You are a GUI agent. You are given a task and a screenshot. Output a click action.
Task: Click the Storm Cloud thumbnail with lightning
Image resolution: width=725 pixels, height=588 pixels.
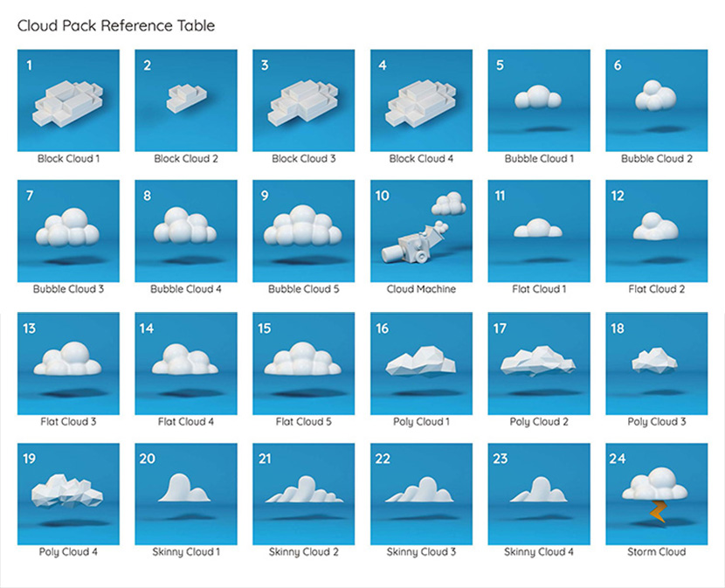tap(657, 495)
